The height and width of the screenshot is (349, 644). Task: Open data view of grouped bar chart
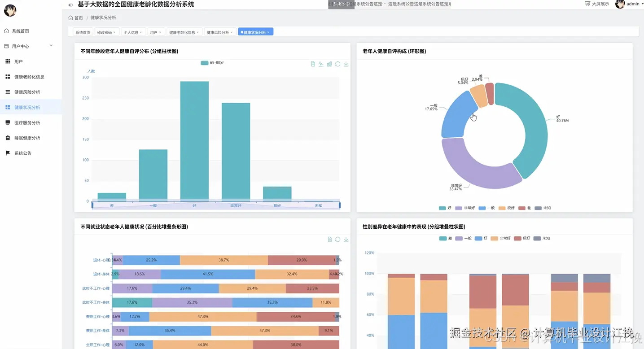[x=313, y=64]
